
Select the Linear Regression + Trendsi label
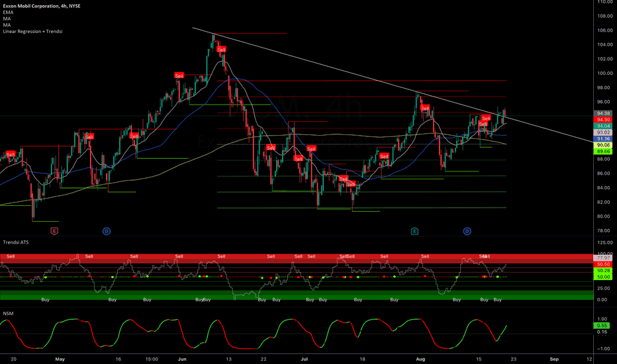point(32,31)
